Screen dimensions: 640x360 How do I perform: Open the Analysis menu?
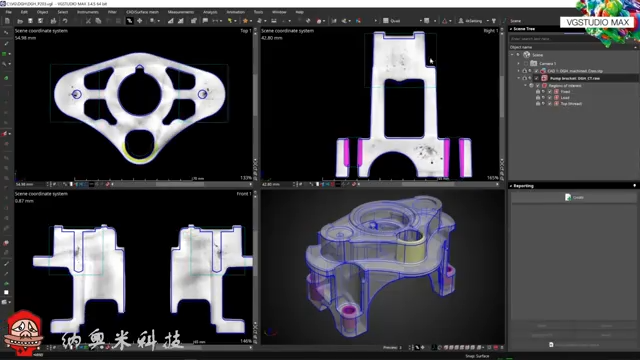click(210, 12)
